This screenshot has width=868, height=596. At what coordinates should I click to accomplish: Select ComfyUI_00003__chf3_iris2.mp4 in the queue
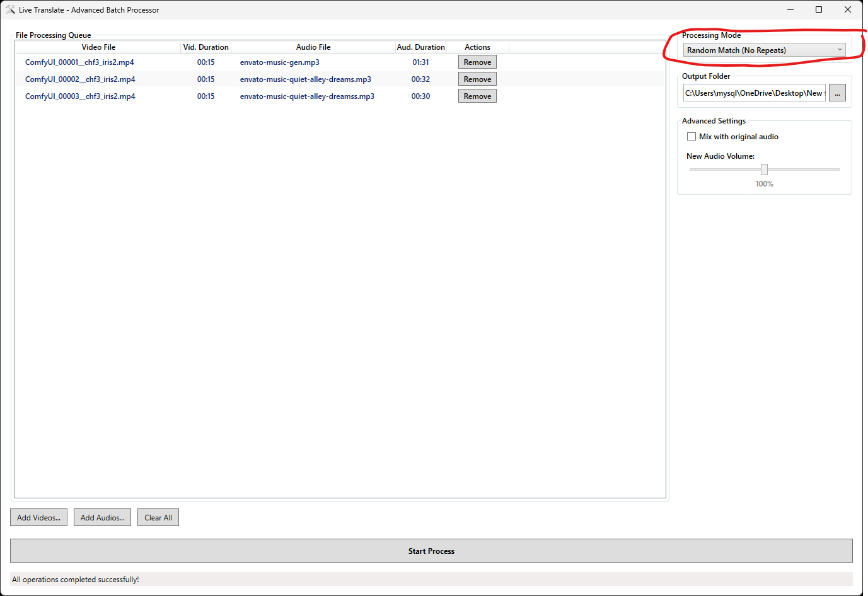(80, 96)
